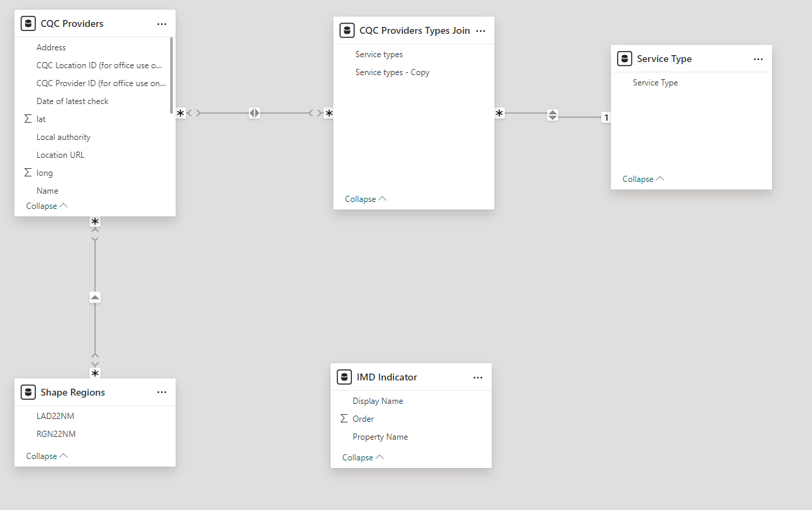This screenshot has width=812, height=510.
Task: Select the Service types - Copy field
Action: pos(392,72)
